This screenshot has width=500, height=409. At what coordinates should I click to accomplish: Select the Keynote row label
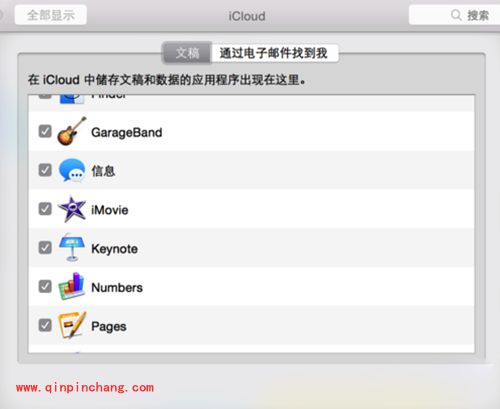tap(114, 249)
